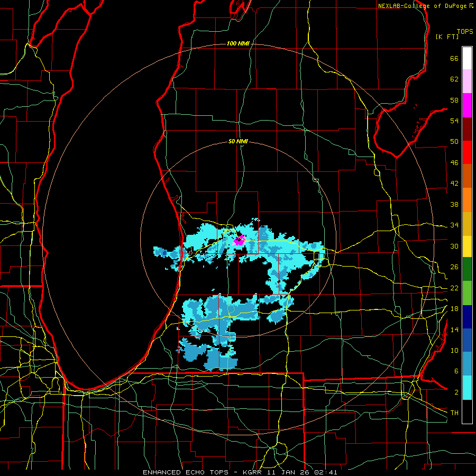Viewport: 476px width, 476px height.
Task: Click the bright red 50 kft legend swatch
Action: pyautogui.click(x=467, y=152)
